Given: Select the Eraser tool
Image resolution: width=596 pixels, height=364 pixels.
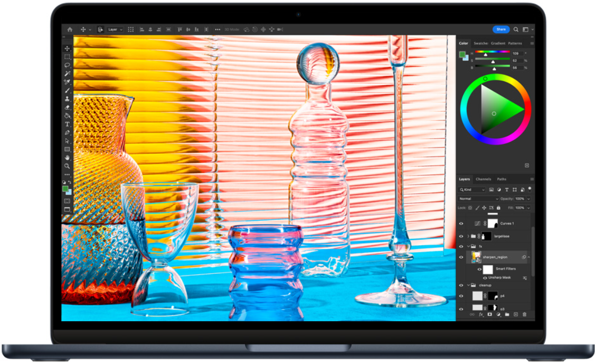Looking at the screenshot, I should (67, 107).
